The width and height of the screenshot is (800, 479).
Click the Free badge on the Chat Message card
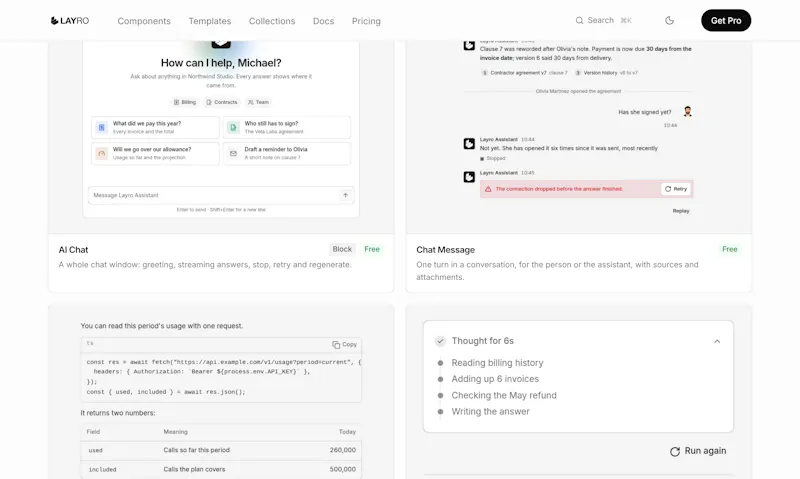coord(730,249)
